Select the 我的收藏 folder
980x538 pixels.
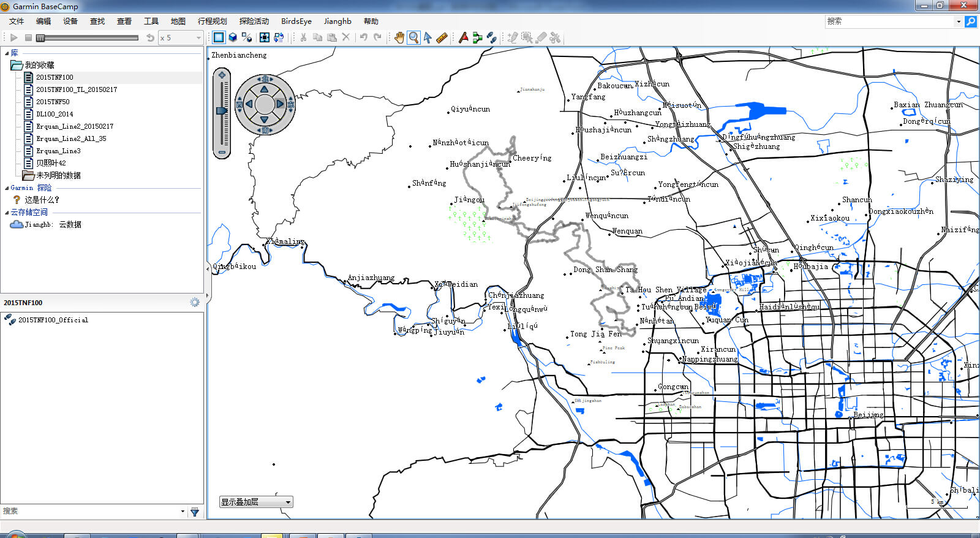point(39,65)
